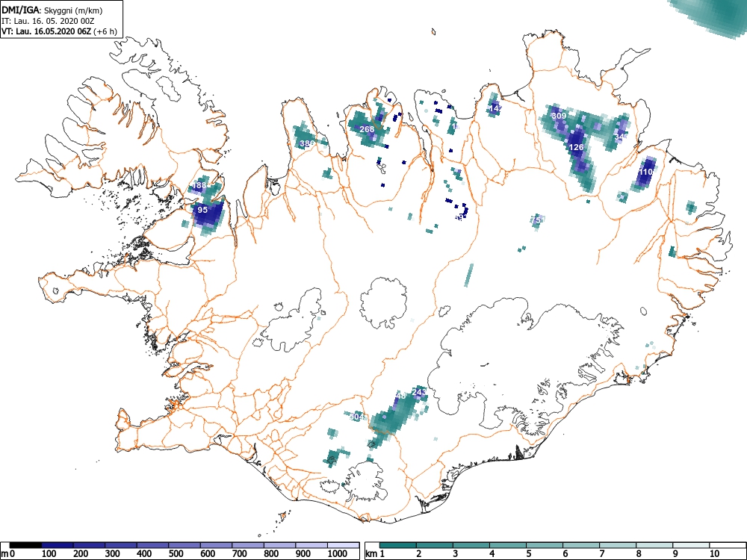Image resolution: width=747 pixels, height=560 pixels.
Task: Click the '243' visibility label
Action: tap(419, 393)
